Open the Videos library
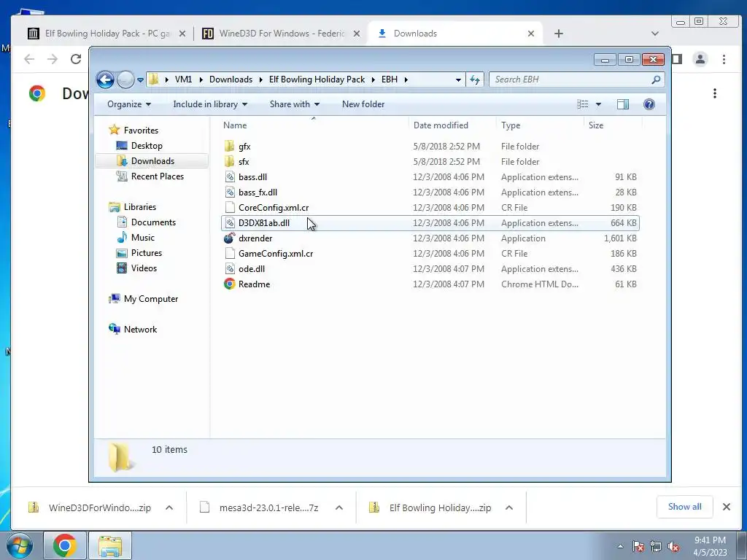This screenshot has height=560, width=747. pos(144,268)
